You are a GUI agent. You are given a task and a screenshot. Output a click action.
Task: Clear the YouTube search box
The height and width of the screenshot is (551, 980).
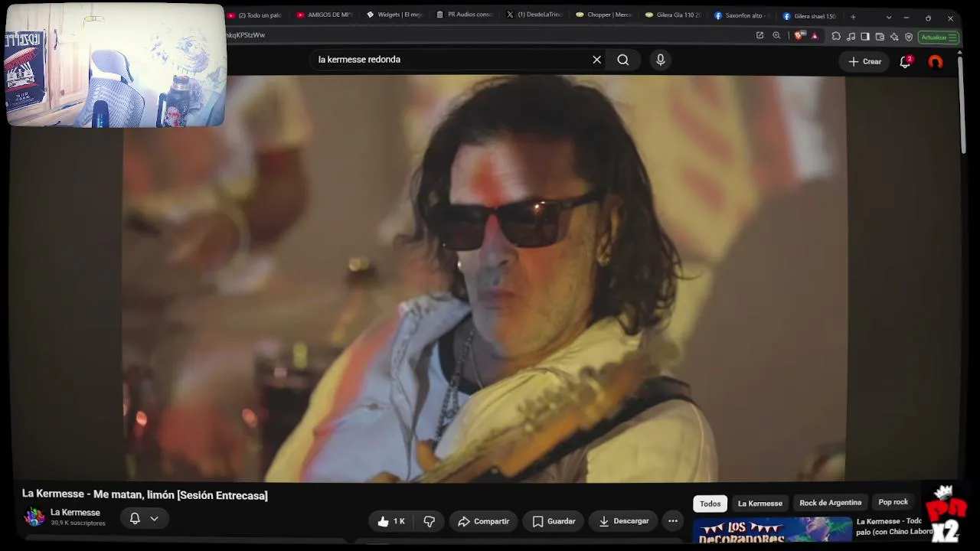point(596,60)
